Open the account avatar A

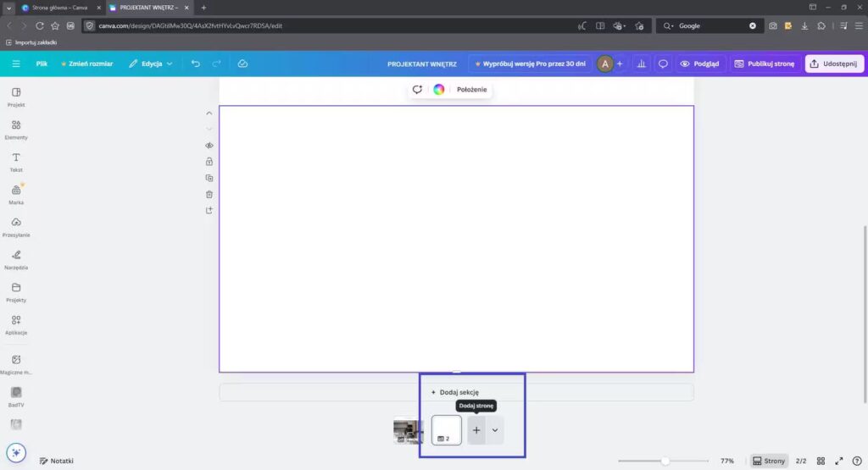(604, 64)
